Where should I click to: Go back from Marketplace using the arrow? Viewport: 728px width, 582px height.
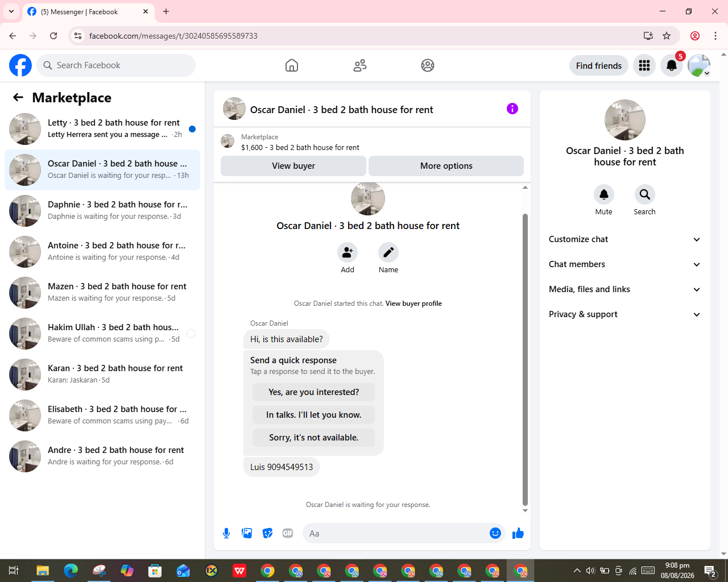(x=18, y=97)
